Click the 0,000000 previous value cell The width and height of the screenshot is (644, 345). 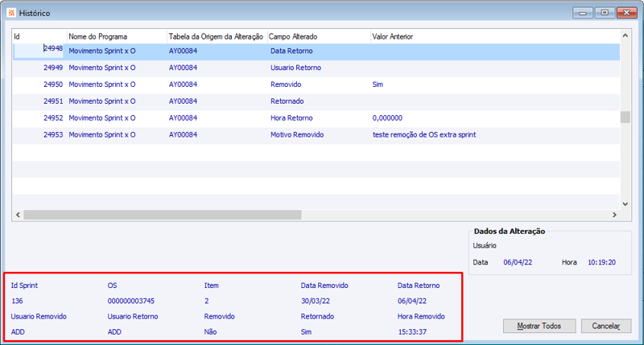pyautogui.click(x=387, y=118)
